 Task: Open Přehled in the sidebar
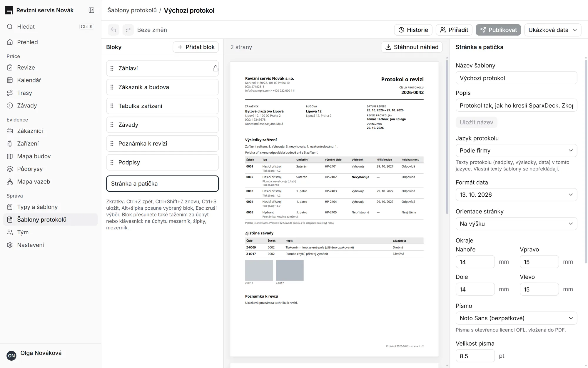tap(50, 42)
